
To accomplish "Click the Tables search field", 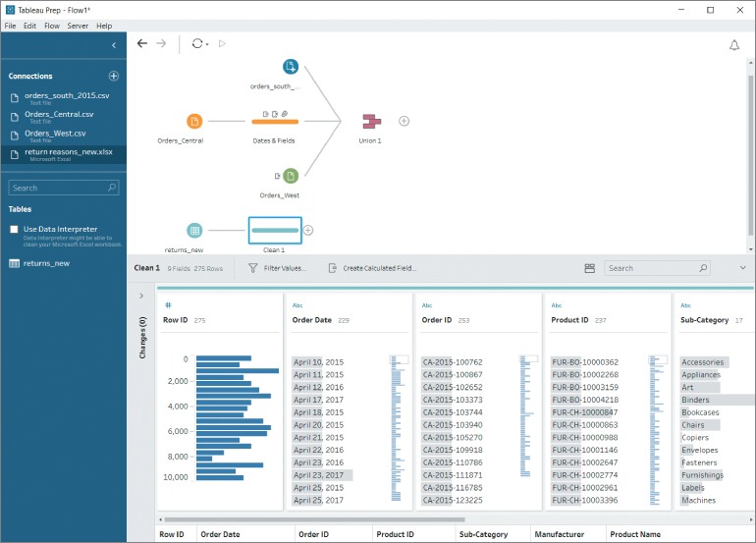I will click(x=63, y=188).
